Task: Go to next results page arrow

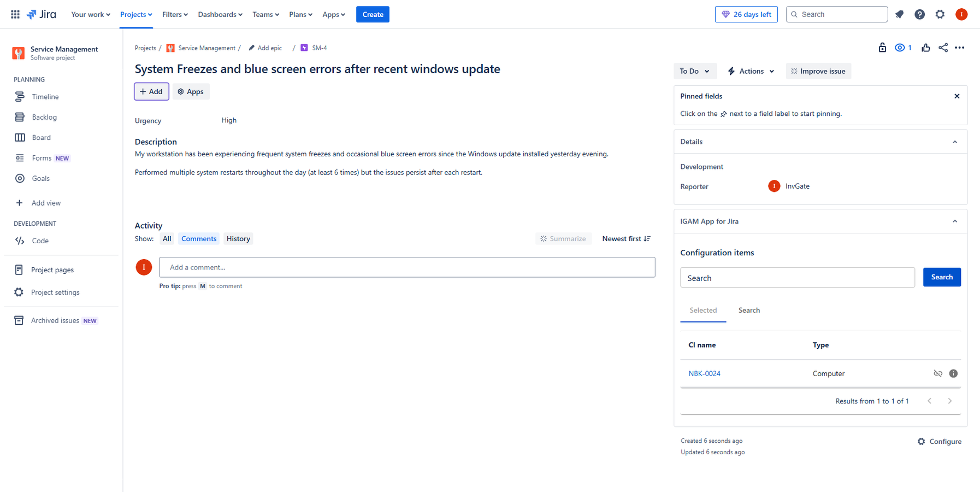Action: click(950, 401)
